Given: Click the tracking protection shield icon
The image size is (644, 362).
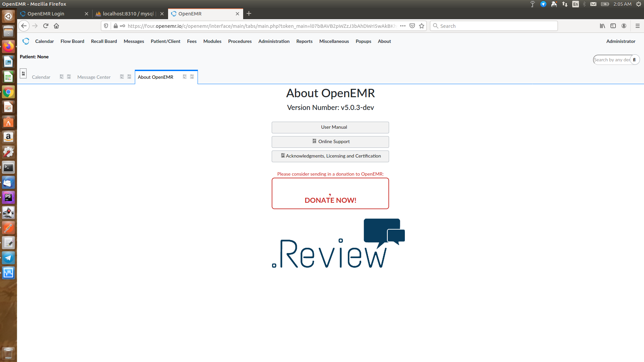Looking at the screenshot, I should pos(106,26).
